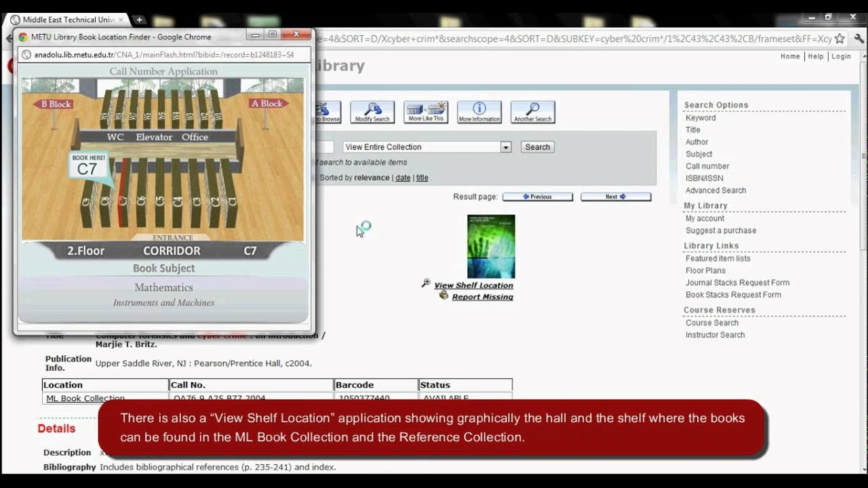Open Instructor Search link
The height and width of the screenshot is (488, 868).
point(715,335)
